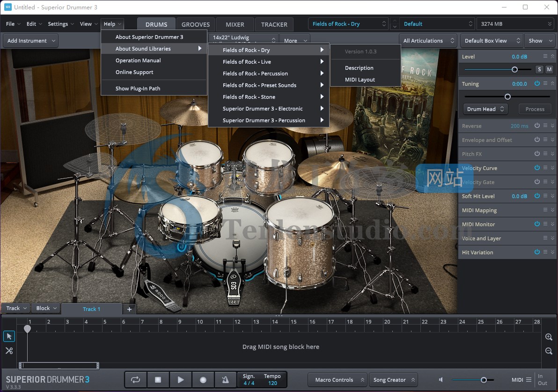Open the Level section menu icon
Screen dimensions: 558x392
(545, 56)
